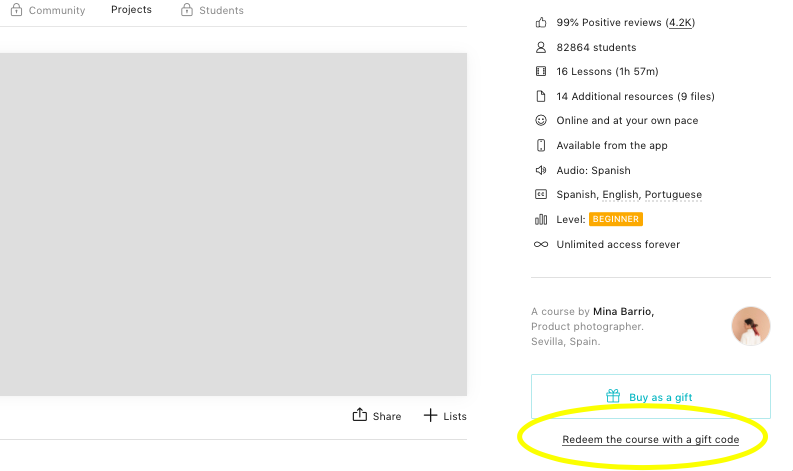Click the gift box icon

tap(613, 396)
